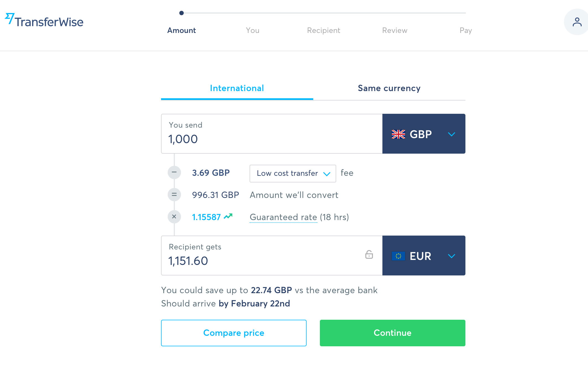Open the Guaranteed rate link
This screenshot has height=369, width=588.
(x=283, y=217)
